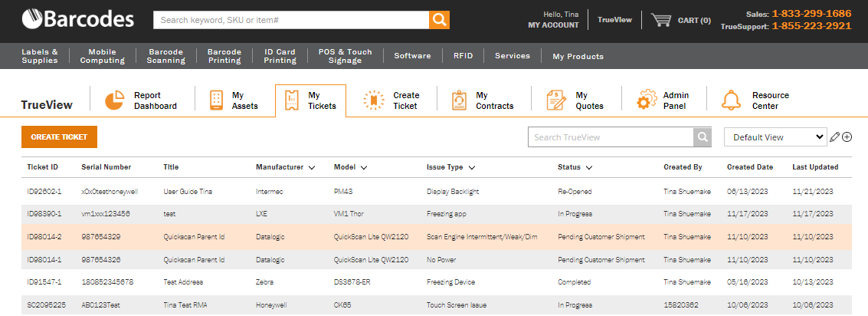The image size is (868, 316).
Task: Expand the Status column filter chevron
Action: [589, 167]
